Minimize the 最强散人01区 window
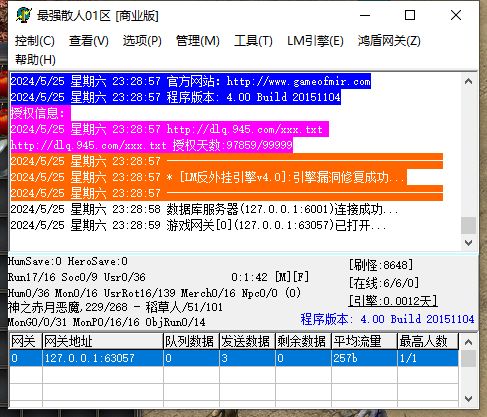The height and width of the screenshot is (417, 487). pos(365,15)
